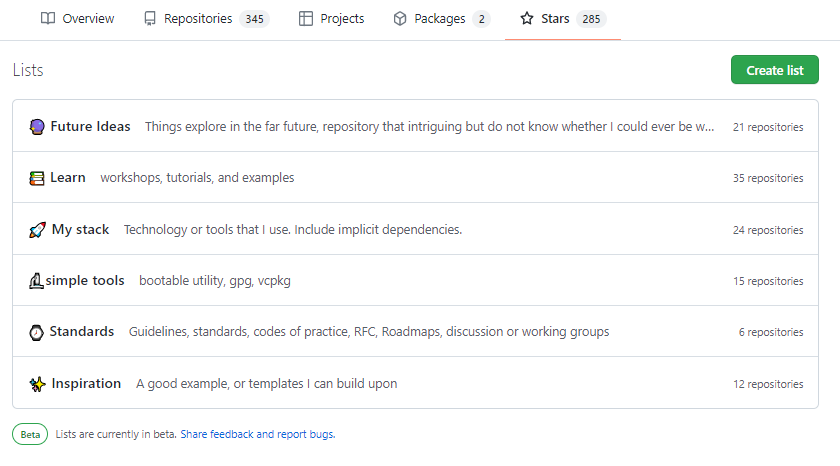Click '24 repositories' in My stack row

click(768, 230)
